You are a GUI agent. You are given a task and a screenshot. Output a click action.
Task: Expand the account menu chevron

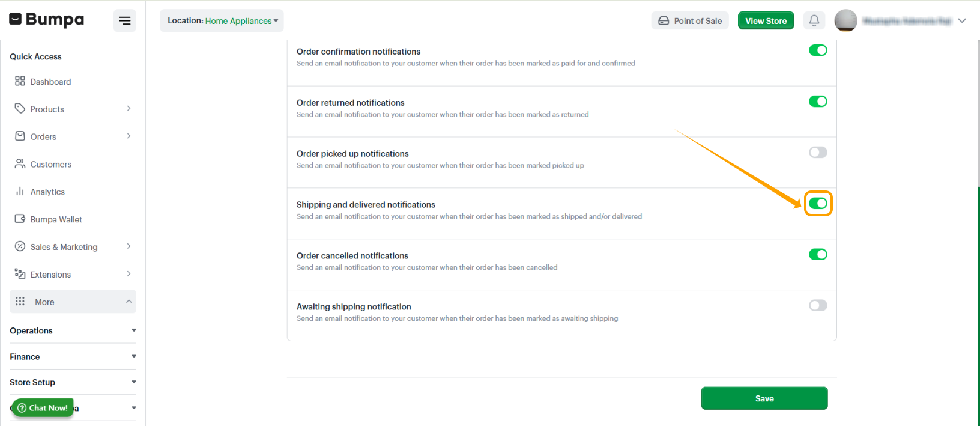coord(962,20)
